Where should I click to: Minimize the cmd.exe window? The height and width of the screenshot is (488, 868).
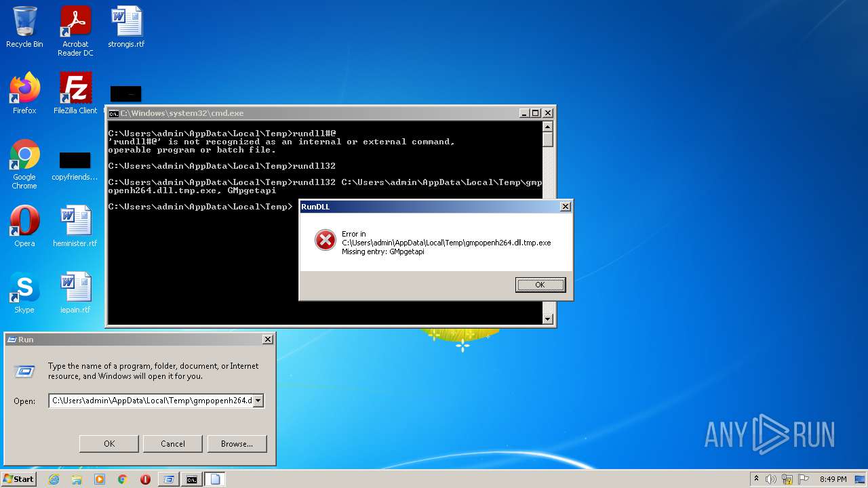[524, 113]
